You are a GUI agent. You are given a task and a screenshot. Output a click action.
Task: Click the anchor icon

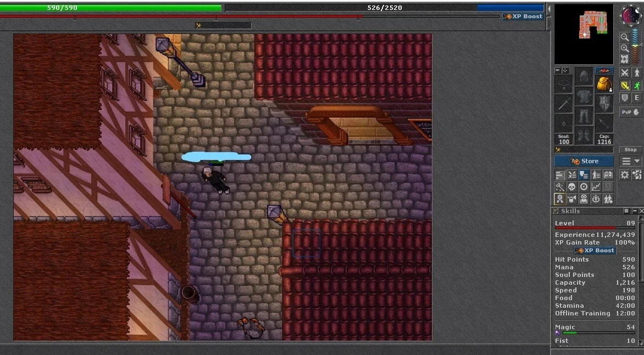tap(596, 199)
